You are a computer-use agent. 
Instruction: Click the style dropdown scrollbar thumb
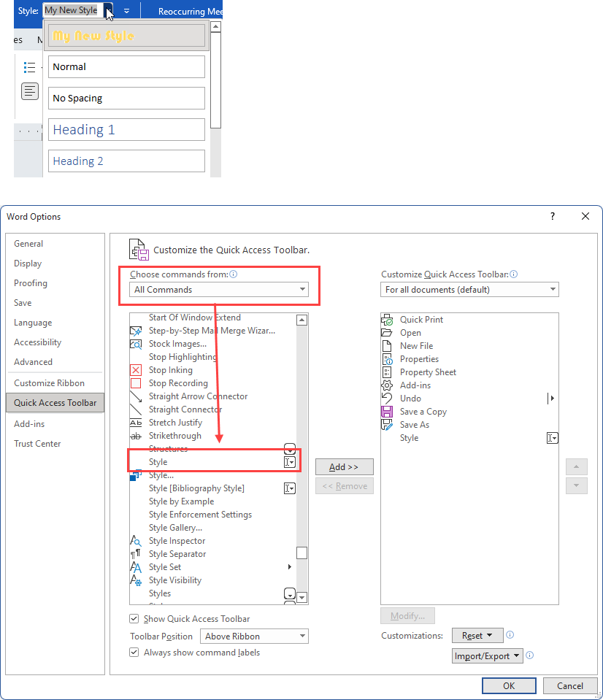coord(215,80)
